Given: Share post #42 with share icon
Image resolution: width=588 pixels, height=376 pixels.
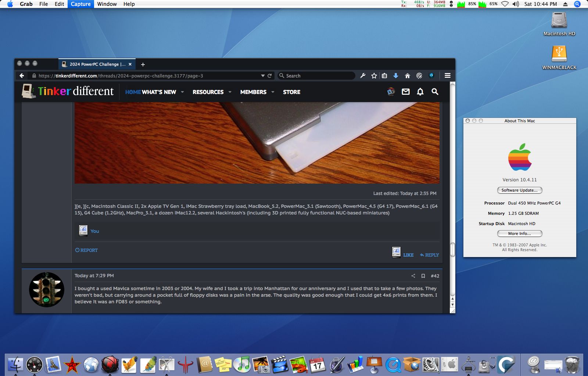Looking at the screenshot, I should 413,276.
